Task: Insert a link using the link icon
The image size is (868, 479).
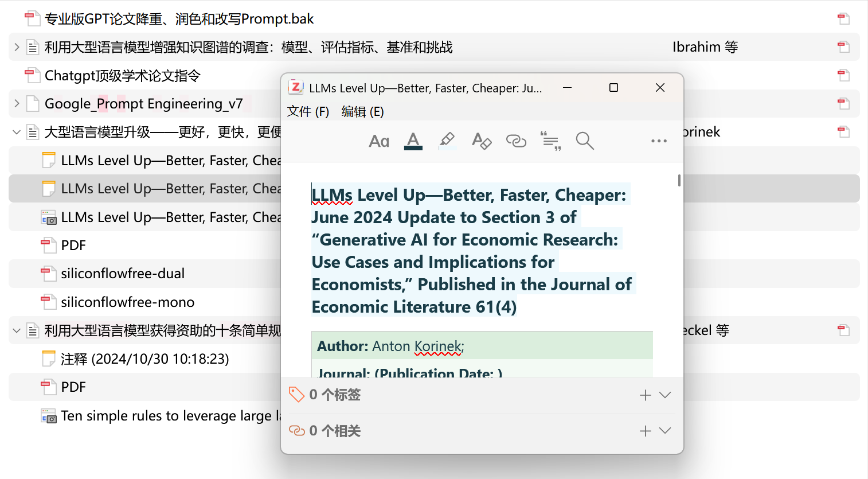Action: click(516, 141)
